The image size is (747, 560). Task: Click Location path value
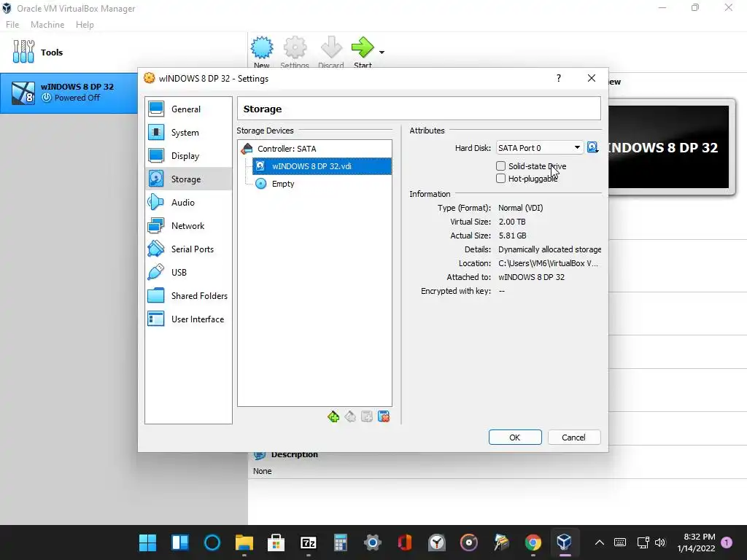click(548, 263)
